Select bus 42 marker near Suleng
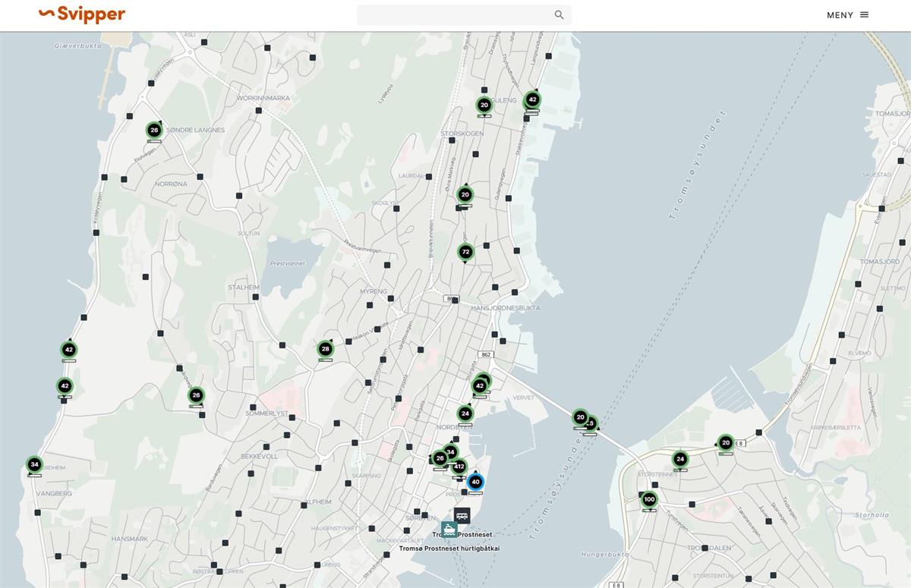911x588 pixels. [x=532, y=100]
